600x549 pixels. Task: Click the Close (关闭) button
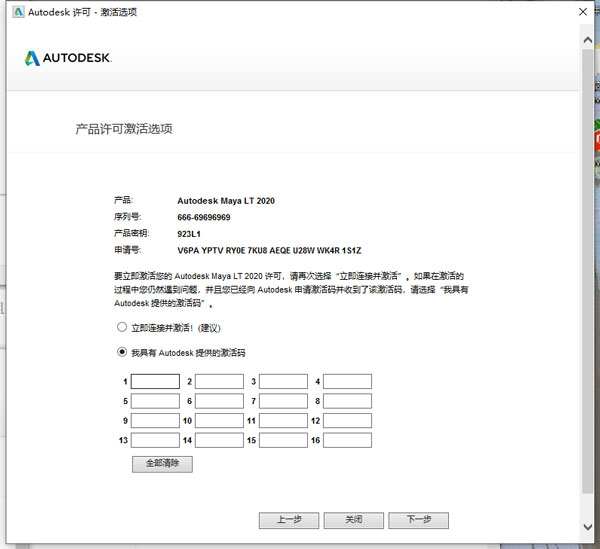tap(354, 520)
